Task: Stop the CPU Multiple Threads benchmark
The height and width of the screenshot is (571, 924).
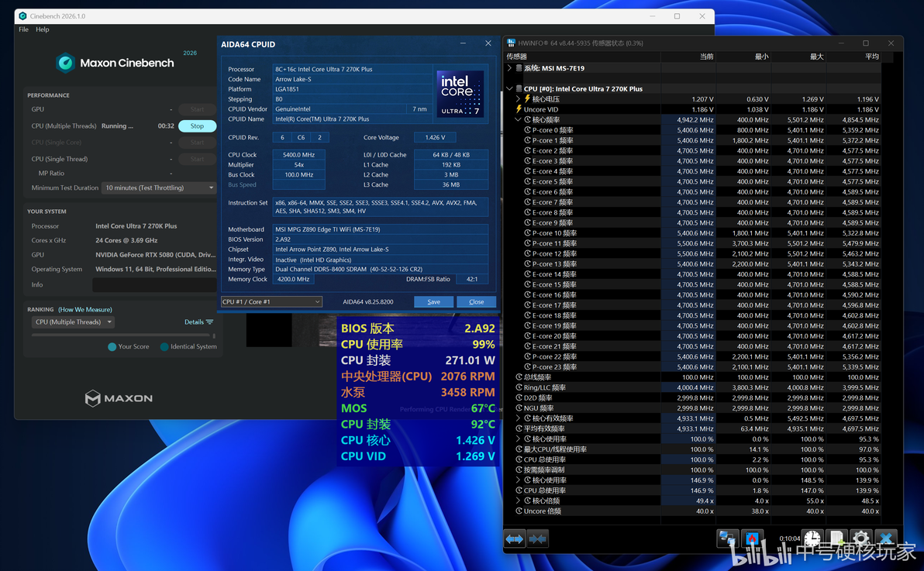Action: pyautogui.click(x=198, y=126)
